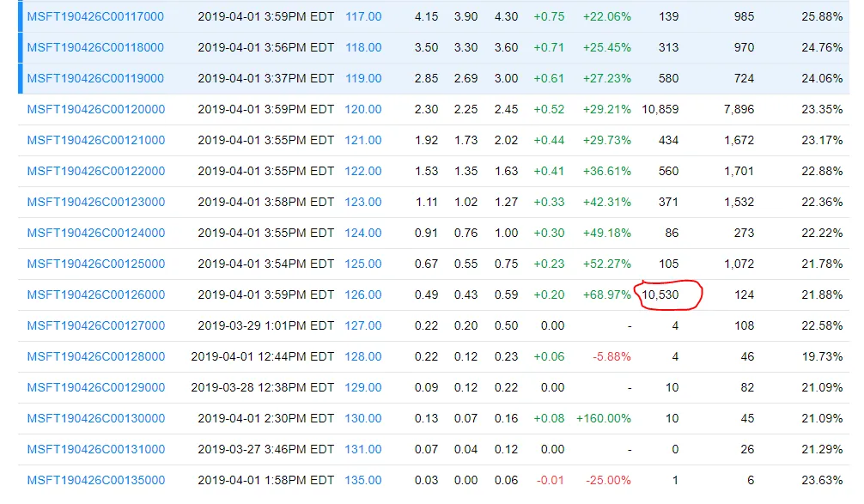
Task: Open contract link MSFT190426C00117000
Action: pos(95,16)
